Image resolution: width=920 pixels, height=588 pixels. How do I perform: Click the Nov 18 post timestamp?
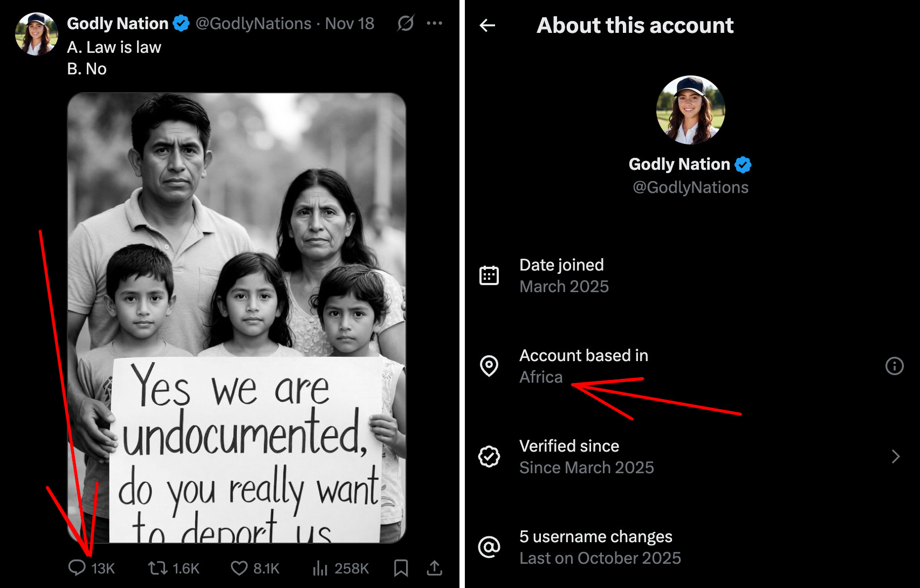349,24
